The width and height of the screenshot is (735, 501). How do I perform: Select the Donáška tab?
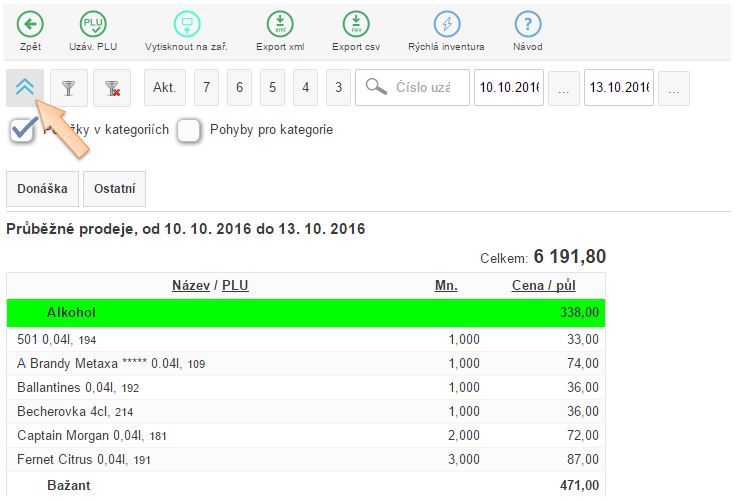42,188
